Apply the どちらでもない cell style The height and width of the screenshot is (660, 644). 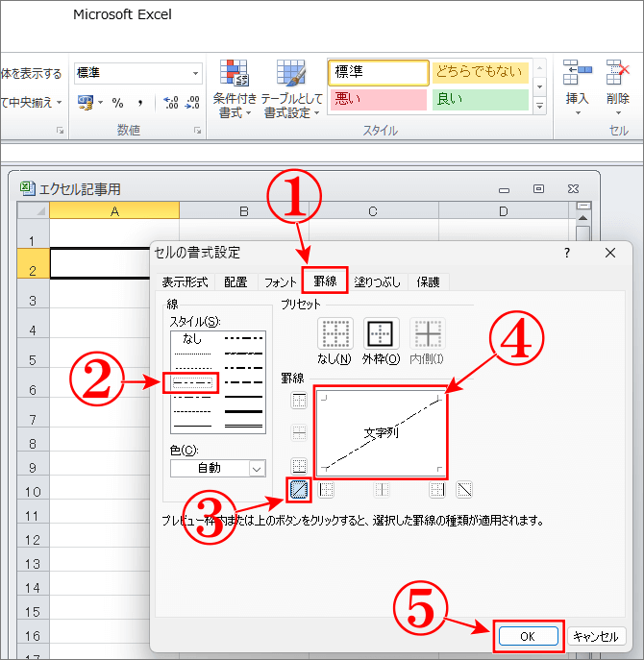click(x=481, y=72)
